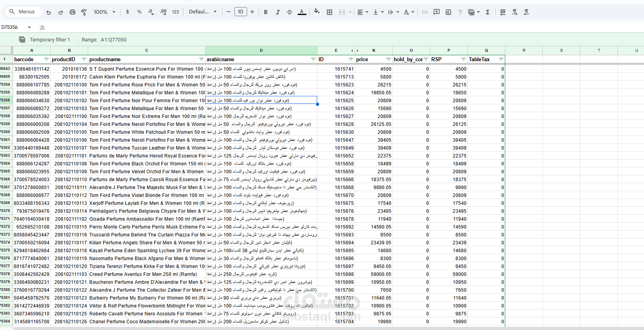Expand hidden columns right of column E
Screen dimensions: 644x330
352,51
